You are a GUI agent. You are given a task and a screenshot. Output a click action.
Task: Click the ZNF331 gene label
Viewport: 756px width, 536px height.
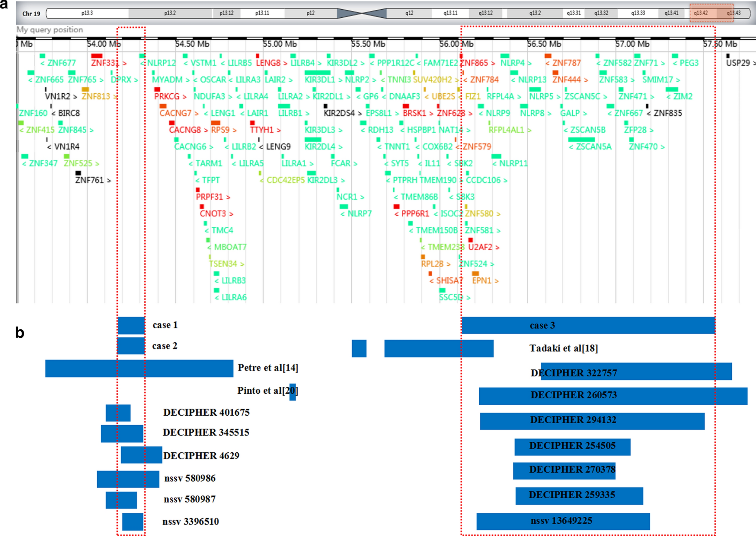[105, 63]
